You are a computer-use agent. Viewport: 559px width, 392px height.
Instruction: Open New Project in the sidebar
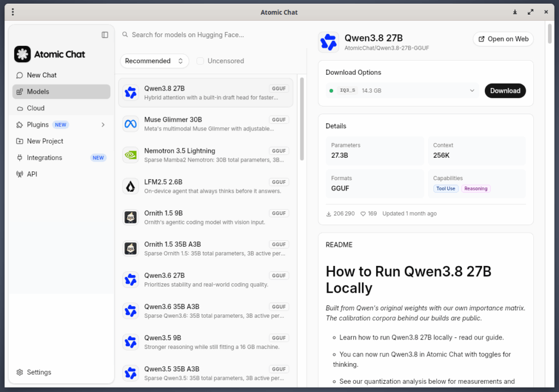tap(61, 141)
